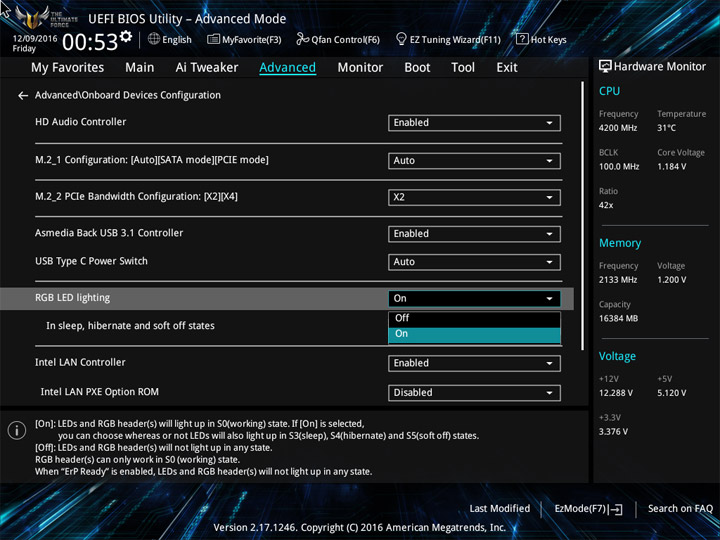Open MyFavorite(F3) list icon

click(213, 39)
